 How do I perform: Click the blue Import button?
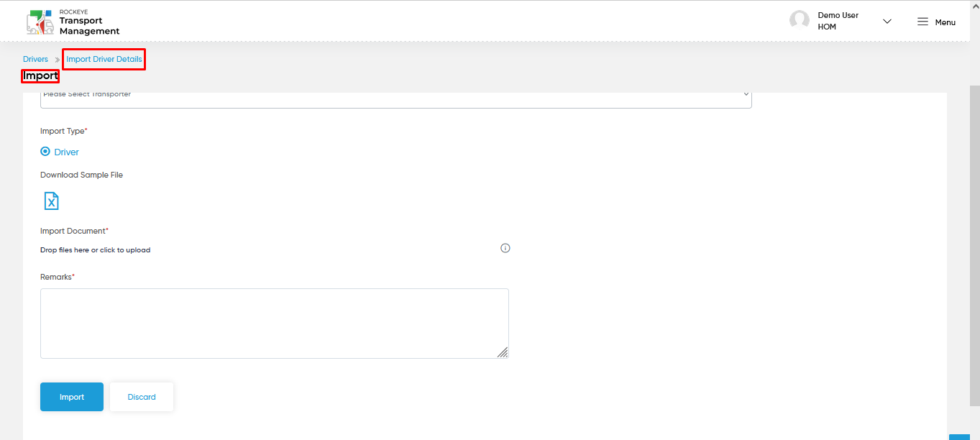click(72, 397)
